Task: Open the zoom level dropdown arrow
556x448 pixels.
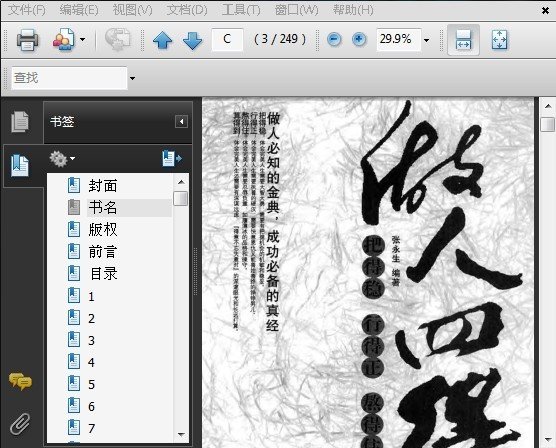Action: 427,40
